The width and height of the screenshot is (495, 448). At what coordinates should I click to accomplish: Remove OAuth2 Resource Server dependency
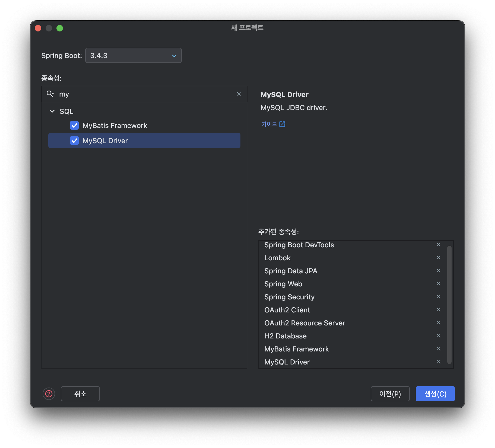click(438, 323)
